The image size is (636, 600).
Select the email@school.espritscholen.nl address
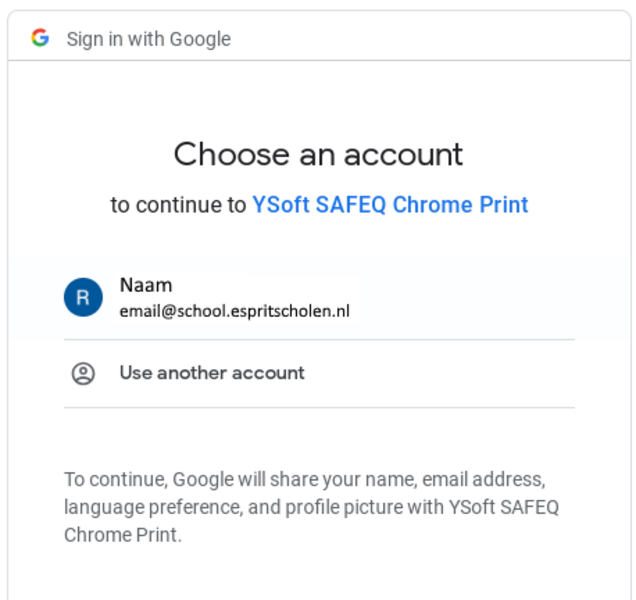tap(234, 311)
